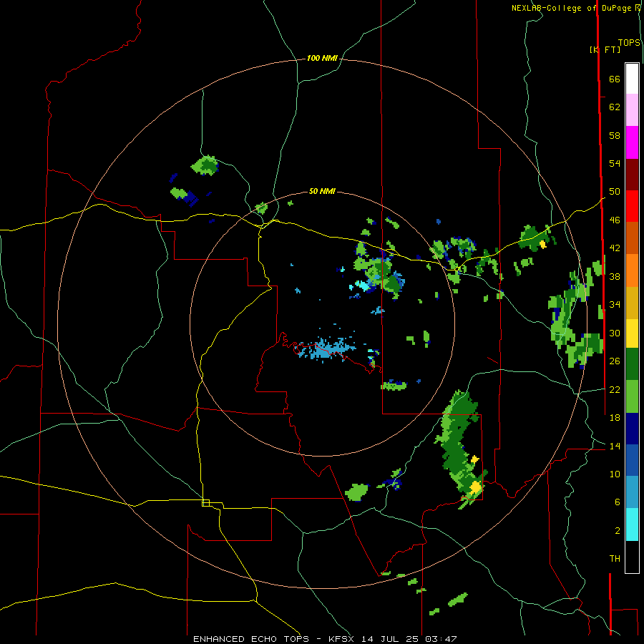Select the light green legend swatch
The image size is (644, 644).
[632, 396]
